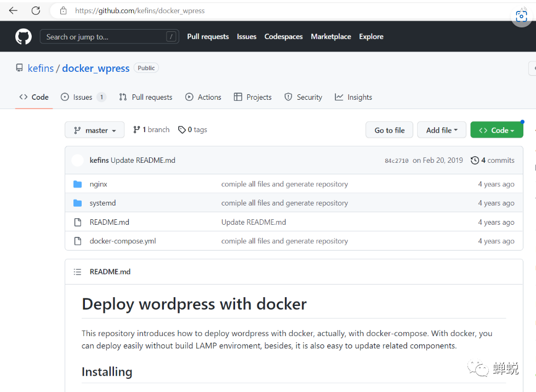Click the site lock icon in address bar
This screenshot has height=392, width=536.
pos(64,10)
